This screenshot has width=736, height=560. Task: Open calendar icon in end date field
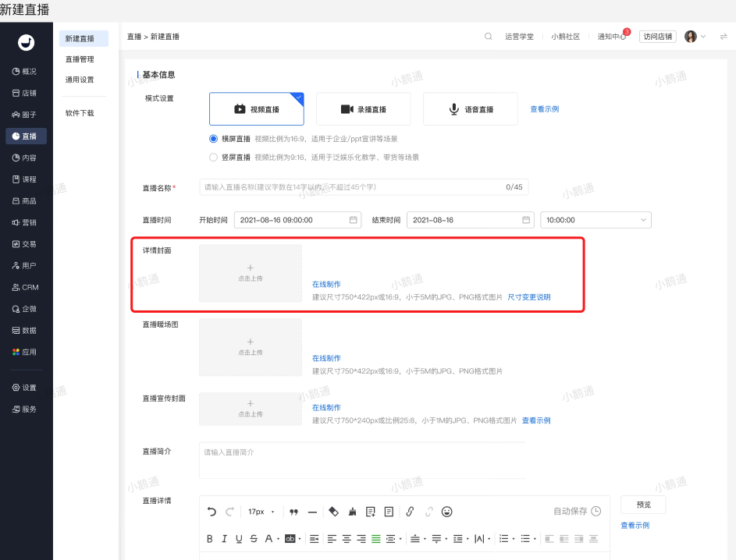(526, 219)
